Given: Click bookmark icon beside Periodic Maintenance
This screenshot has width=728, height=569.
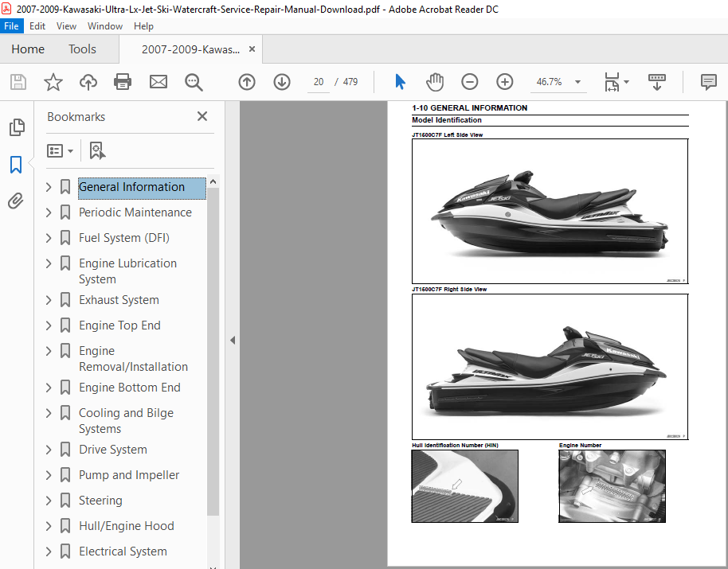Looking at the screenshot, I should [x=65, y=212].
